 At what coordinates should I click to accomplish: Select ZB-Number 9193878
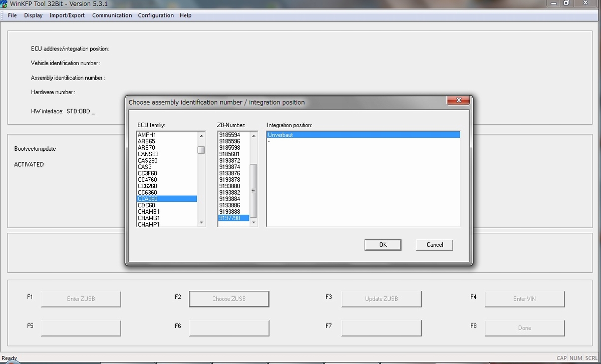(233, 180)
